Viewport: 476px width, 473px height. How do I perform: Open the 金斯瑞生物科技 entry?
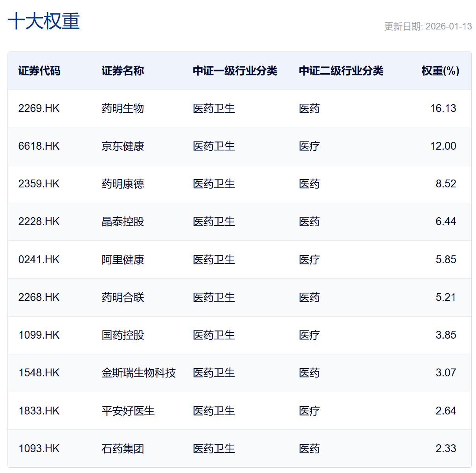click(139, 373)
